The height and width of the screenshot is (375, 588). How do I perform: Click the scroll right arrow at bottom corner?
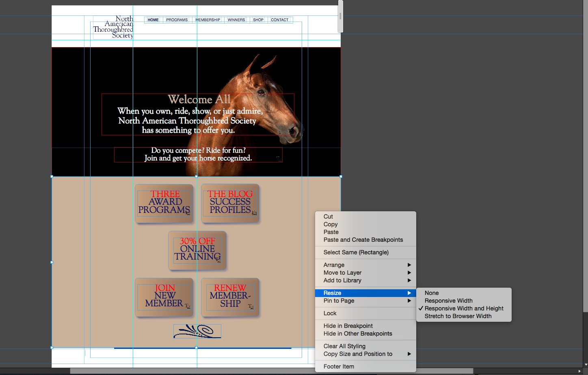(x=579, y=371)
